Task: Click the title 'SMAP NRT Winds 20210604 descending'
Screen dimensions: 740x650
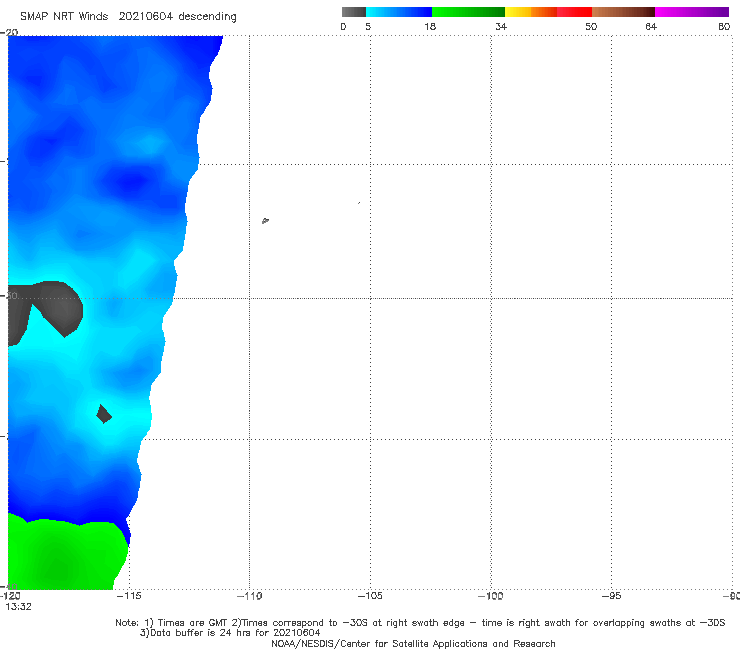Action: pyautogui.click(x=128, y=16)
